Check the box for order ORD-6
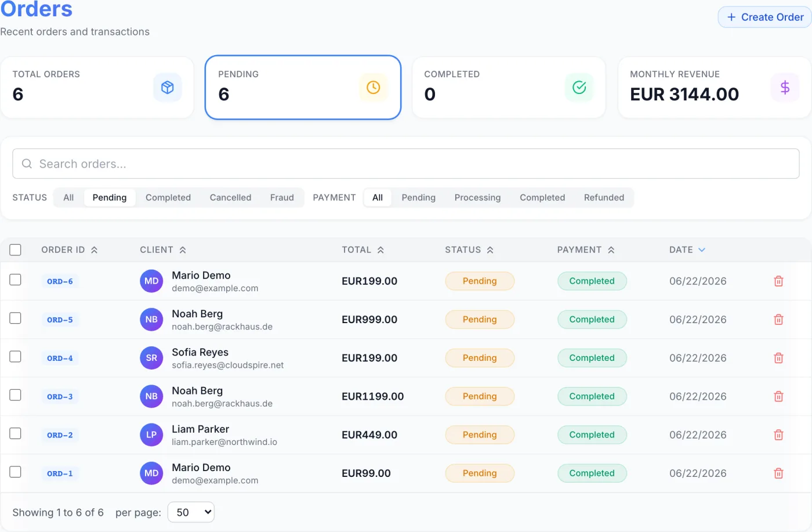Screen dimensions: 812x532 tap(16, 280)
